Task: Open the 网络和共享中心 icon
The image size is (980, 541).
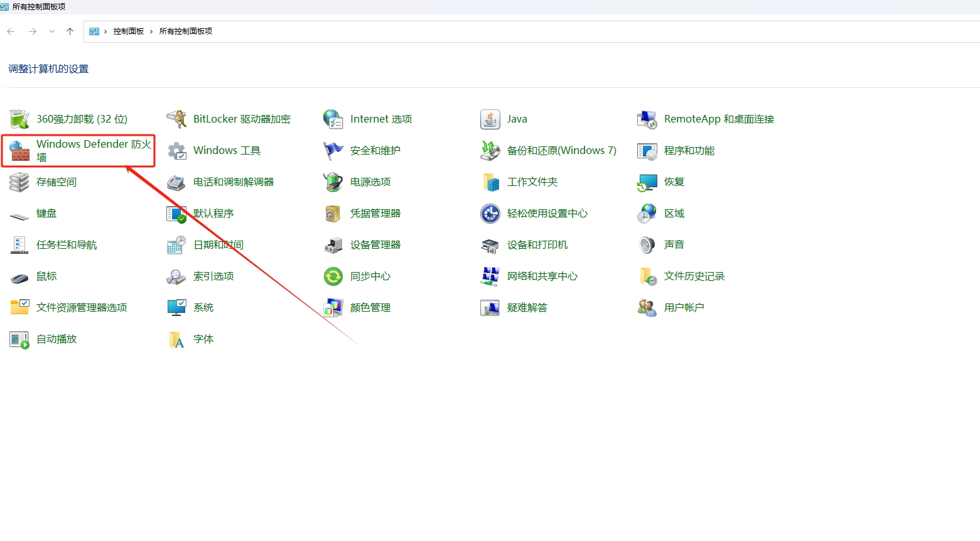Action: [490, 276]
